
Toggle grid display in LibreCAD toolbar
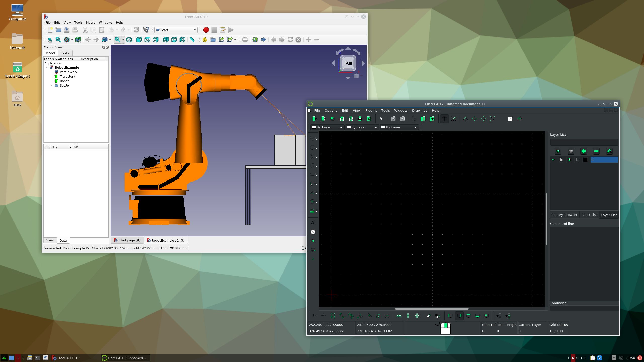click(x=444, y=119)
